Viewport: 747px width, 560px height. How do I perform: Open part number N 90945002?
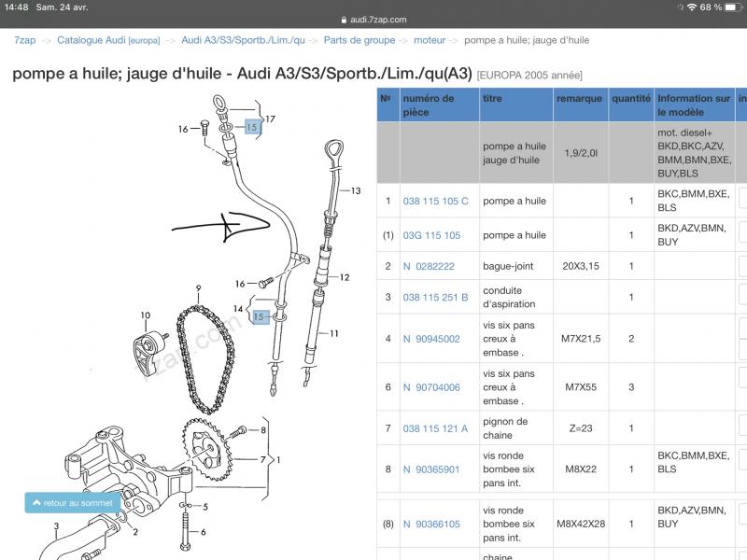point(431,339)
